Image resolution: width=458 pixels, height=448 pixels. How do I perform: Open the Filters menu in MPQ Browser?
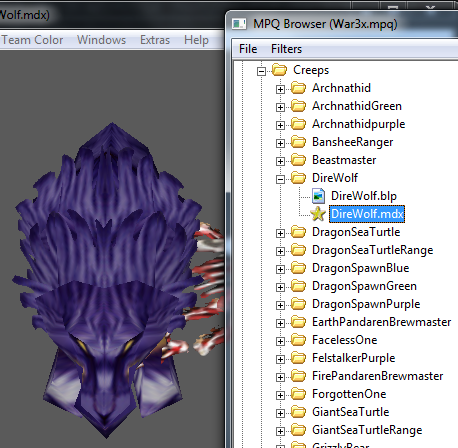click(x=286, y=49)
